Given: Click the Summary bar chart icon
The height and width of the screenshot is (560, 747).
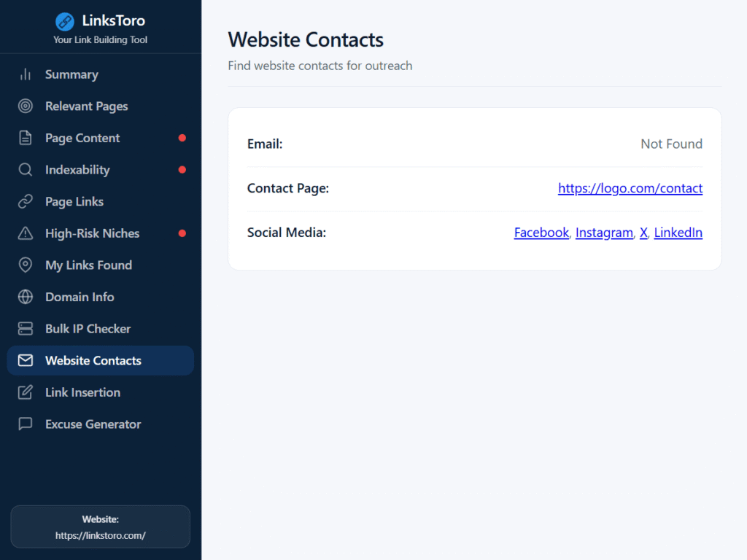Looking at the screenshot, I should tap(26, 74).
